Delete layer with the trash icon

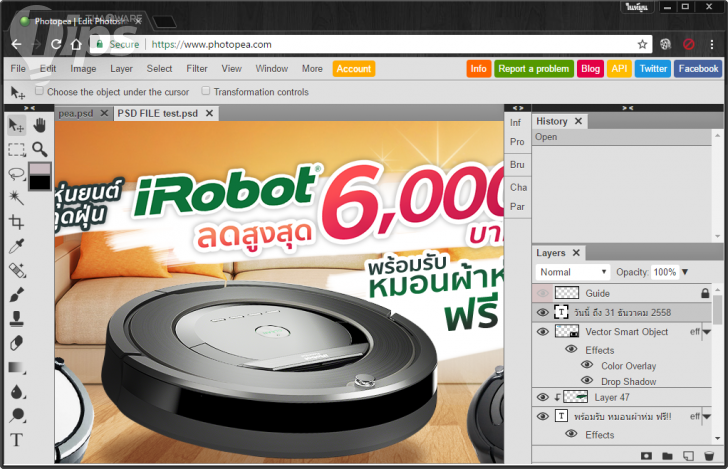[709, 456]
